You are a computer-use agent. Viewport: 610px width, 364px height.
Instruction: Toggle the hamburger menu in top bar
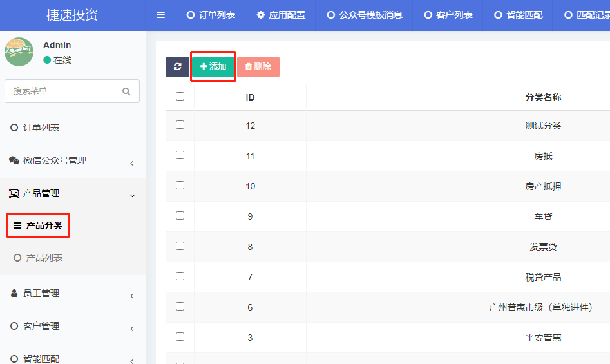pos(160,15)
